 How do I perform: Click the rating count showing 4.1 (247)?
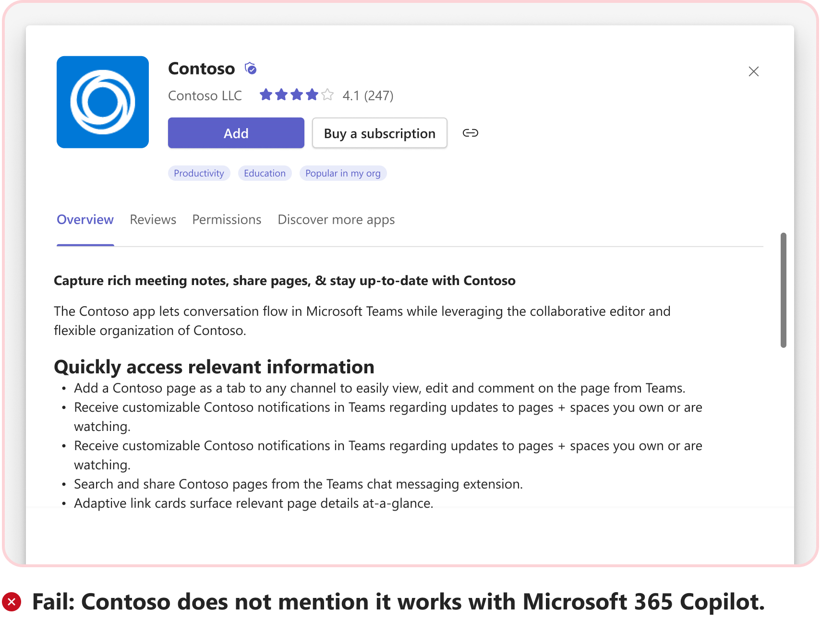pos(368,95)
